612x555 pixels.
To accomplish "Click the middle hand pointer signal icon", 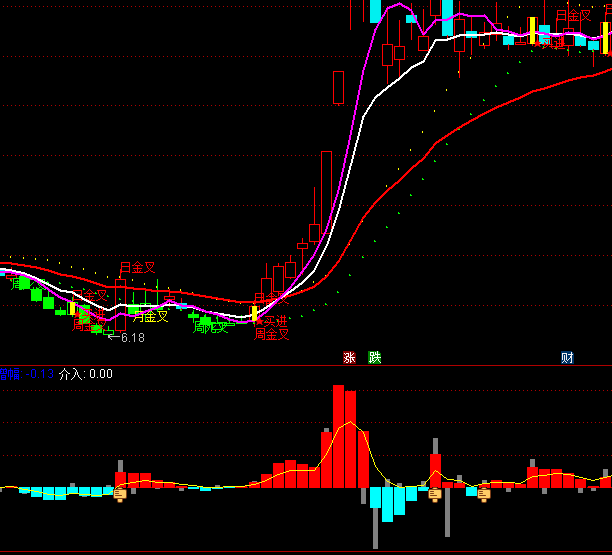I will 435,494.
